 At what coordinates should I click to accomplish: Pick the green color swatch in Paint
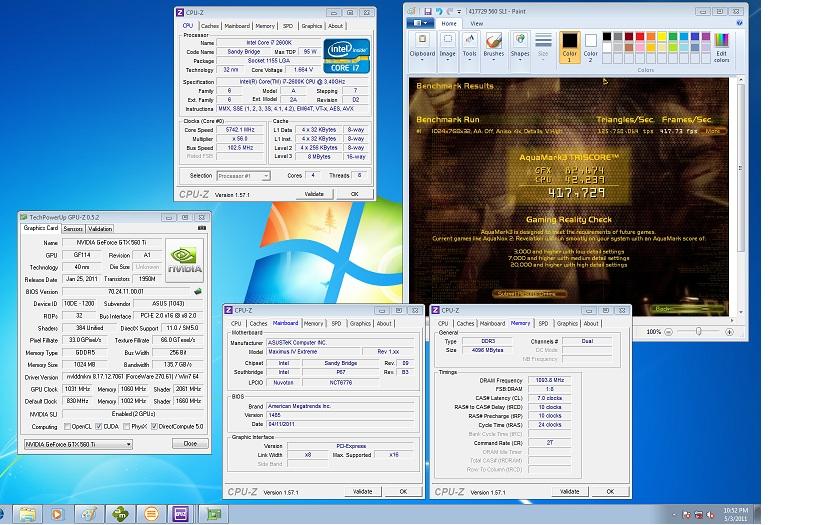pyautogui.click(x=673, y=36)
